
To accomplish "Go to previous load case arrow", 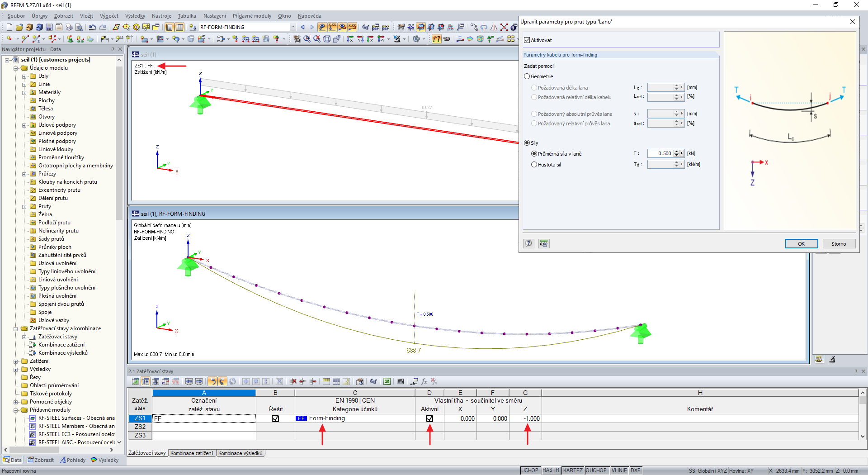I will [302, 27].
